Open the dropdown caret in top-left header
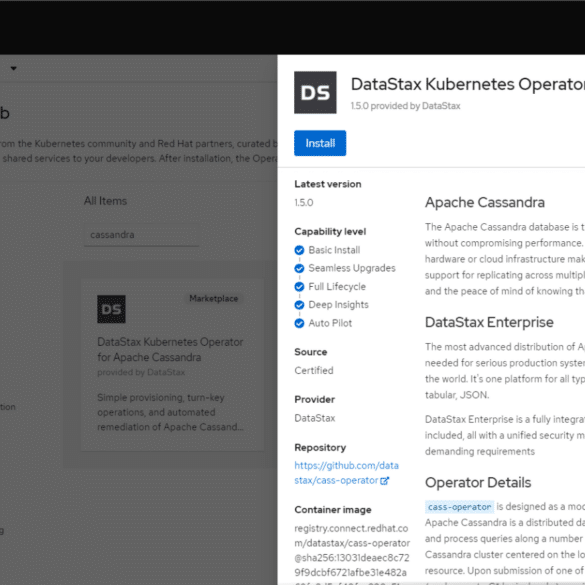 [x=13, y=68]
